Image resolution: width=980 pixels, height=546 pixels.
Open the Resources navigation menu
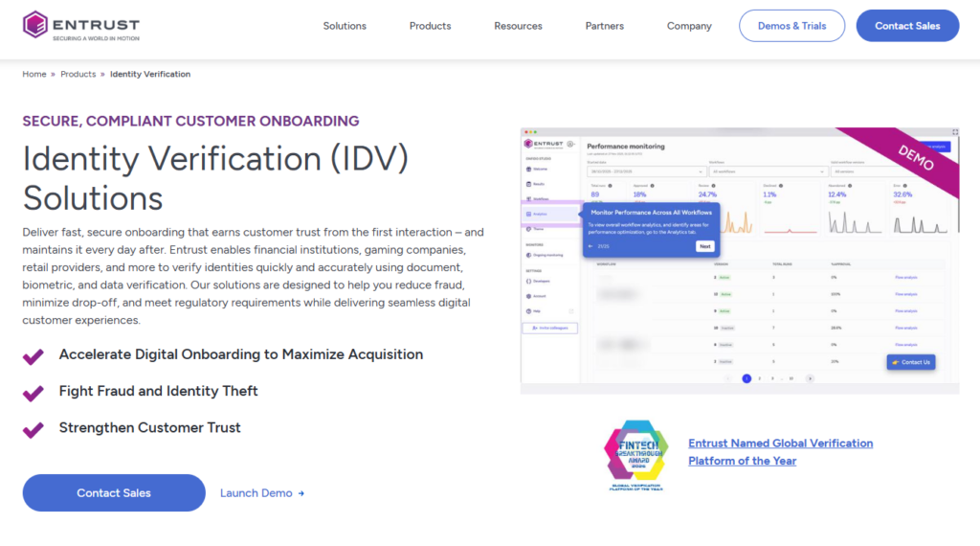pyautogui.click(x=518, y=26)
